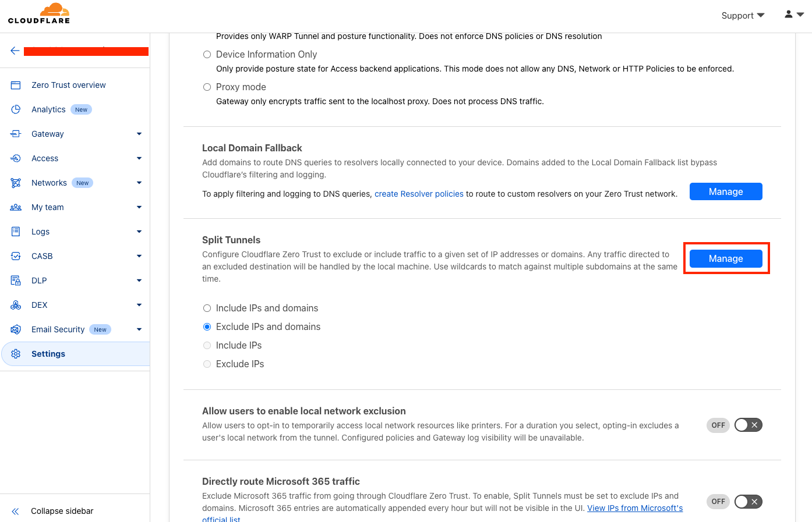Enable local network exclusion toggle
This screenshot has height=522, width=812.
748,425
